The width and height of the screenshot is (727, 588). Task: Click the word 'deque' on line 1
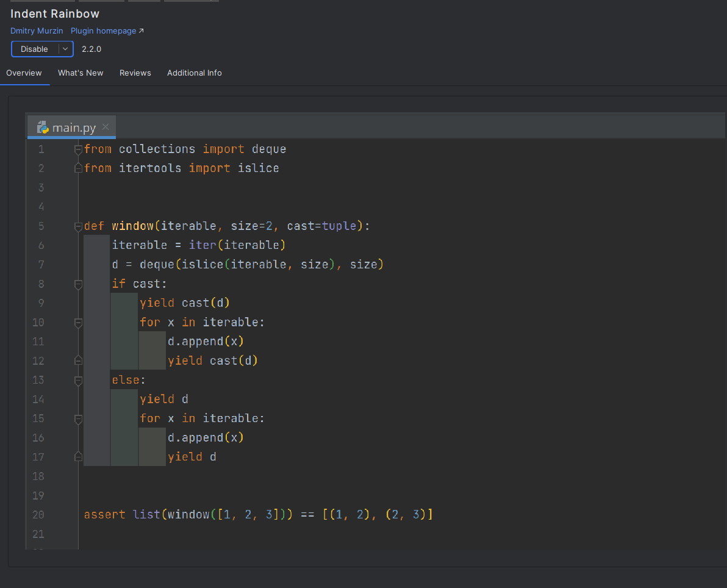(x=269, y=149)
